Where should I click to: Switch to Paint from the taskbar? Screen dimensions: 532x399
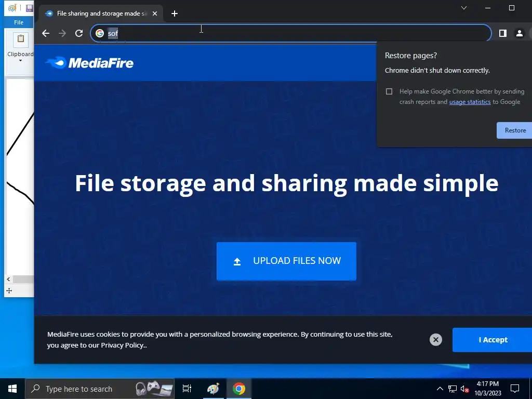[x=213, y=389]
